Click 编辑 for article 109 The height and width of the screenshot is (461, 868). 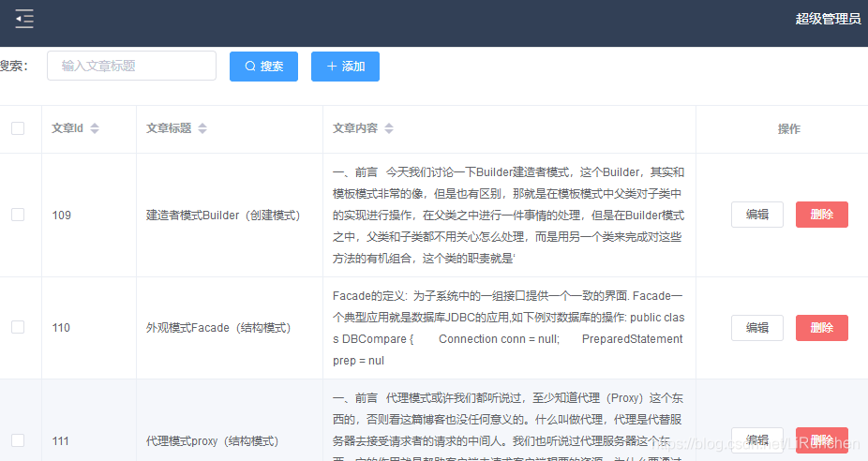coord(757,215)
